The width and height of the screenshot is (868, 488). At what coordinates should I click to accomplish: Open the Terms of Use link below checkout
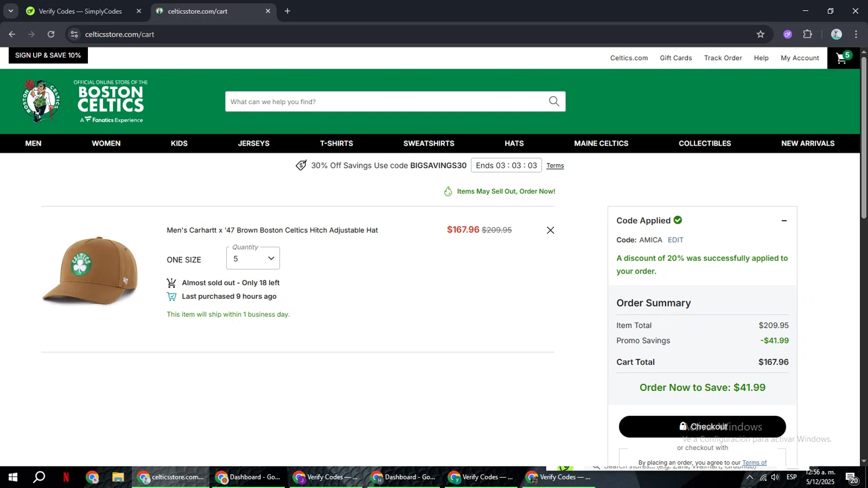click(x=755, y=463)
